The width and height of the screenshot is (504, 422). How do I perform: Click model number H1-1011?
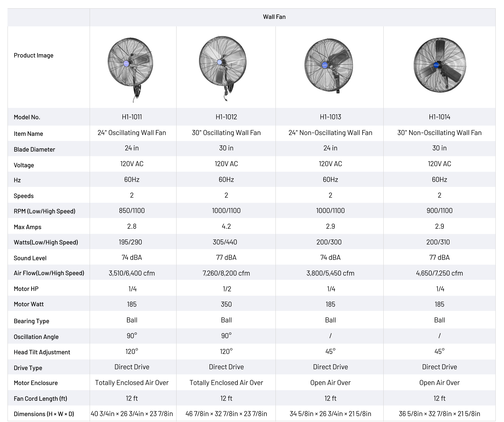point(132,117)
